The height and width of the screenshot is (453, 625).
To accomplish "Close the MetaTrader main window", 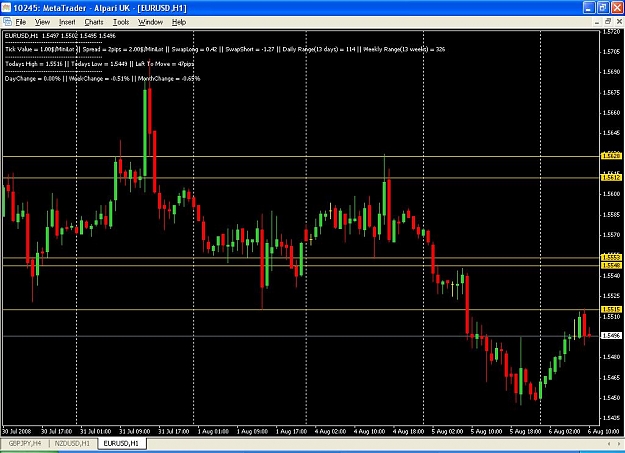I will [616, 8].
